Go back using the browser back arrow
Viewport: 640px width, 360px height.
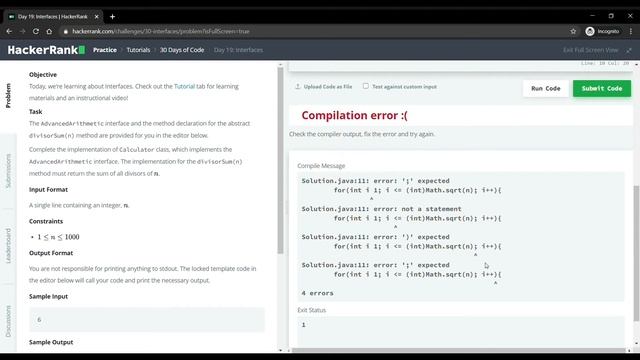click(x=9, y=31)
